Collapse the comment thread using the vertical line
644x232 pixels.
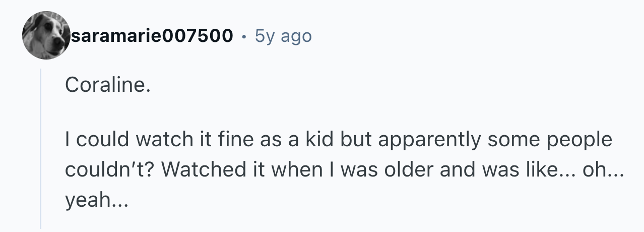coord(41,149)
